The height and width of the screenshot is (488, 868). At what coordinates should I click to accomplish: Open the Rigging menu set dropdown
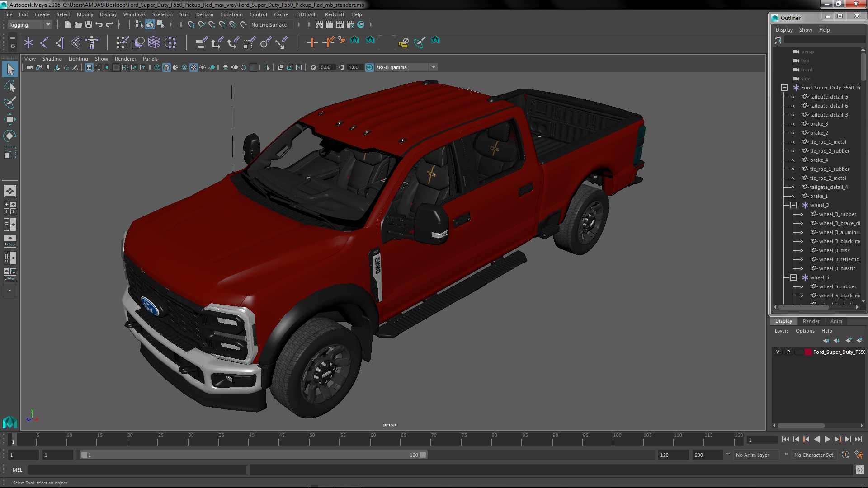click(x=30, y=25)
